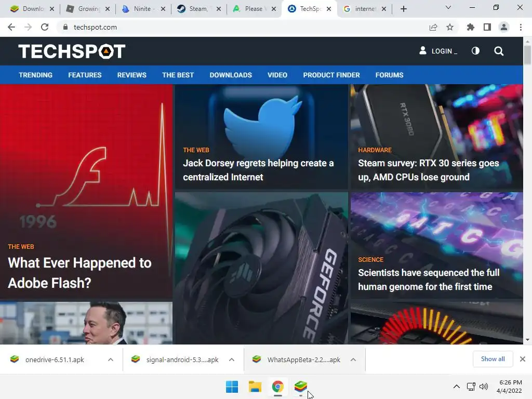Share this page via share icon
The width and height of the screenshot is (532, 399).
point(433,27)
